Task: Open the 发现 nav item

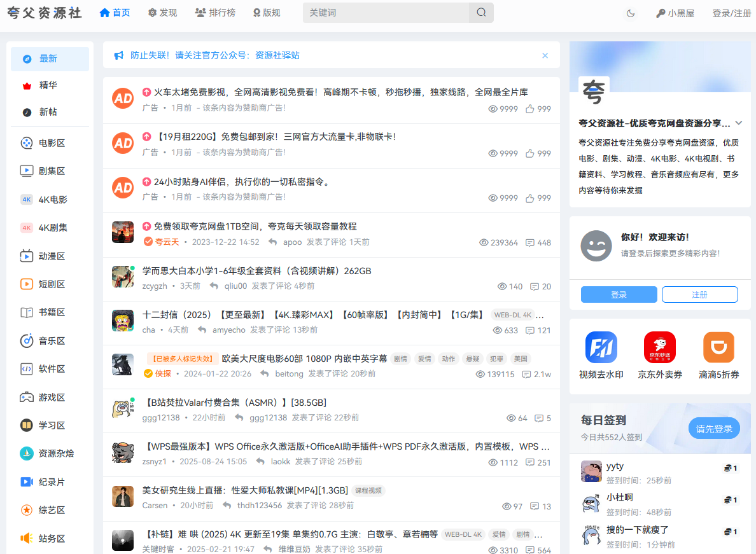Action: 162,13
